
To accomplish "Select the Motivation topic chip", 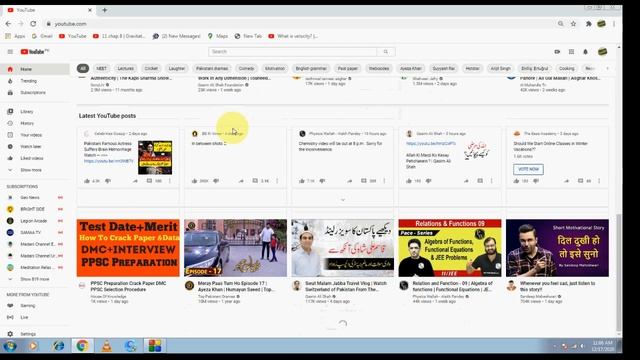I will click(x=275, y=69).
